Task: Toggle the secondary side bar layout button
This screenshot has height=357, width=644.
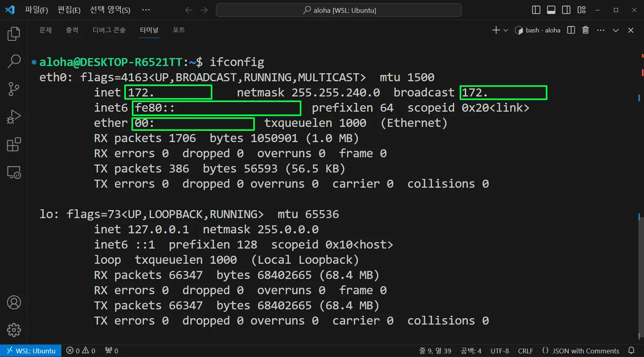Action: pyautogui.click(x=566, y=10)
